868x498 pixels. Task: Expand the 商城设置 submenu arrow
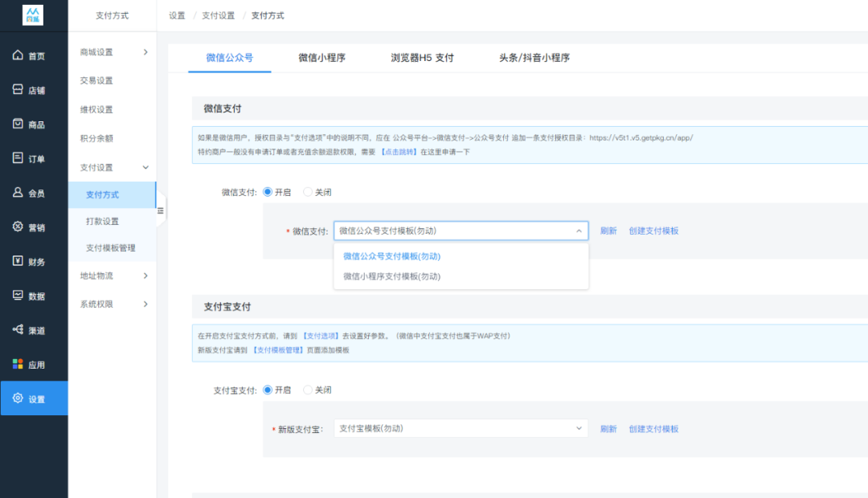click(x=145, y=52)
